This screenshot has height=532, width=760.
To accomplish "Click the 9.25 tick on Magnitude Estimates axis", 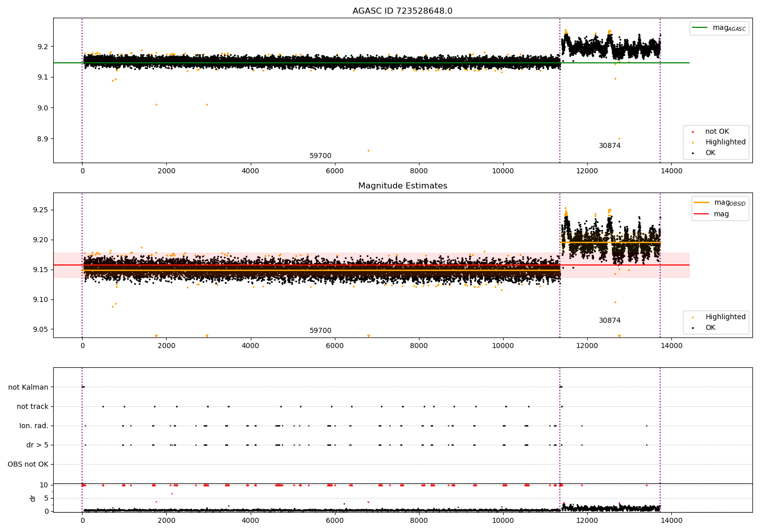I will click(40, 210).
